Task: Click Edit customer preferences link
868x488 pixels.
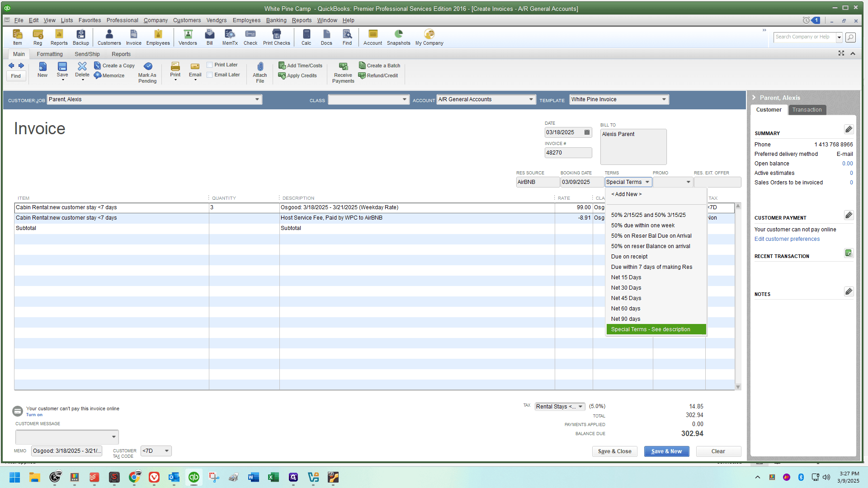Action: coord(787,239)
